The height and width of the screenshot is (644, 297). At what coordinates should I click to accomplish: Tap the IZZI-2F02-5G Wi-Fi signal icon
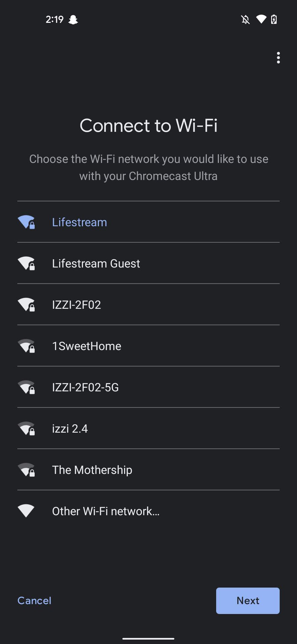[x=26, y=387]
